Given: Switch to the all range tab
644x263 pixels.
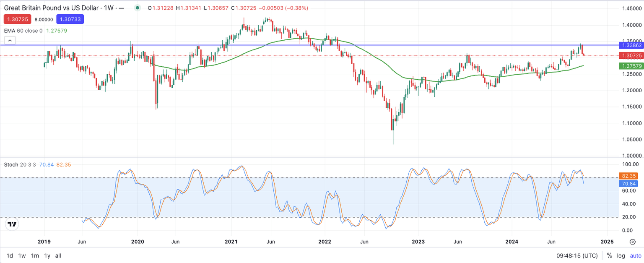Looking at the screenshot, I should (x=58, y=255).
